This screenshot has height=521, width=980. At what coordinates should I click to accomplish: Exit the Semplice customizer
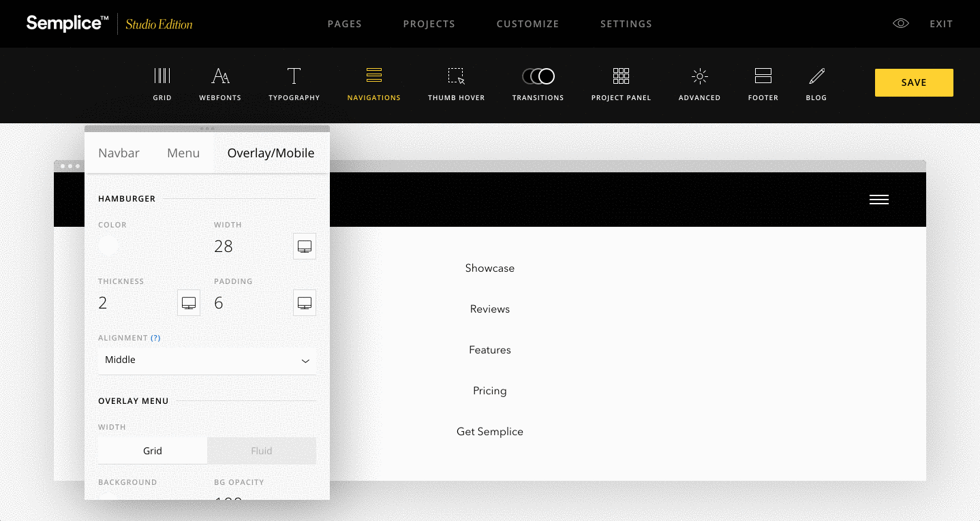[941, 23]
